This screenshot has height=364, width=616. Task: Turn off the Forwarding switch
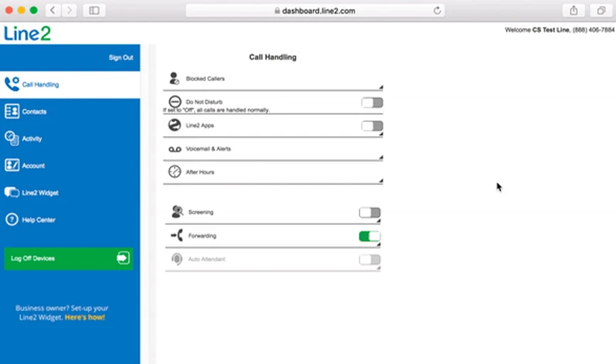pyautogui.click(x=369, y=236)
